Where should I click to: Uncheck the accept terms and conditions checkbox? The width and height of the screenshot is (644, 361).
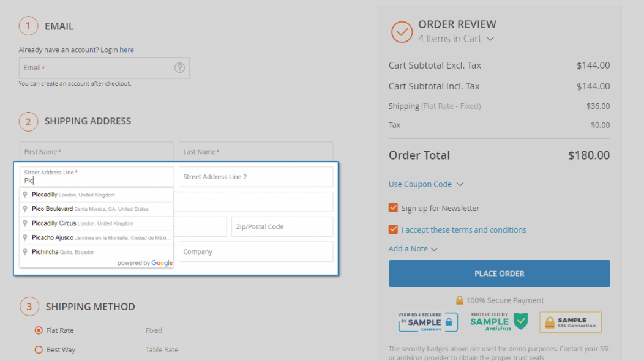coord(393,229)
